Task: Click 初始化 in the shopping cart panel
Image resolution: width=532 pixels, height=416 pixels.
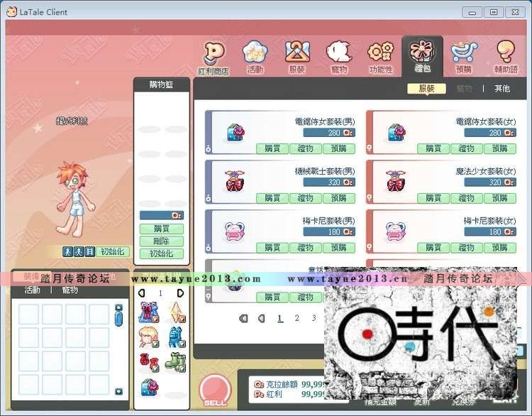Action: click(x=162, y=253)
